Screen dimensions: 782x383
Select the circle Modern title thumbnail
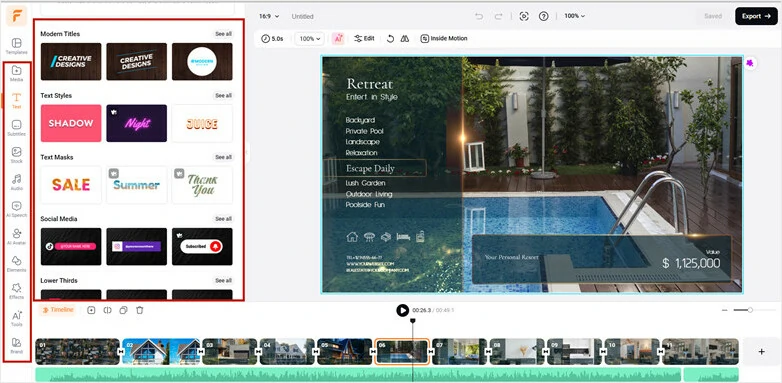point(202,61)
